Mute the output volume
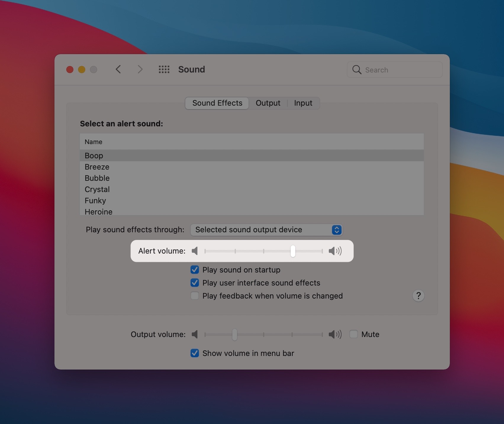Image resolution: width=504 pixels, height=424 pixels. 354,334
